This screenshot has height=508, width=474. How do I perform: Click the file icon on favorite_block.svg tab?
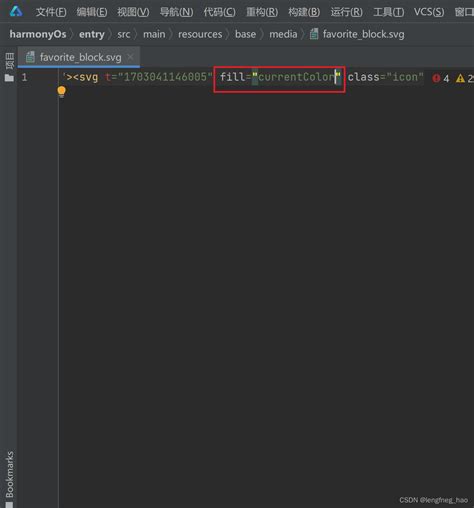30,57
